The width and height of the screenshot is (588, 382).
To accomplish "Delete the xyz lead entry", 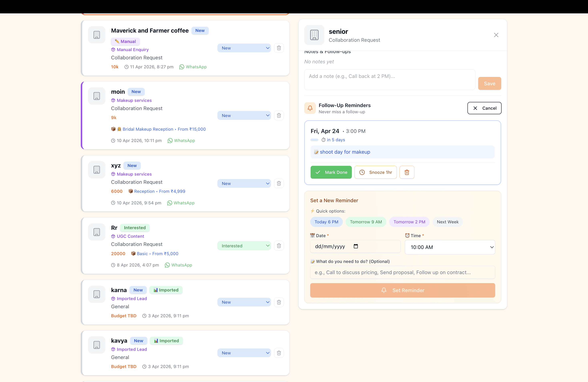I will [279, 183].
